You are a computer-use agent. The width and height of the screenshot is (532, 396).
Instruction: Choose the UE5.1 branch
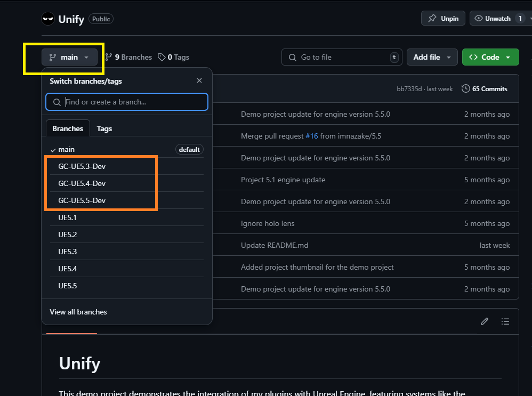127,217
